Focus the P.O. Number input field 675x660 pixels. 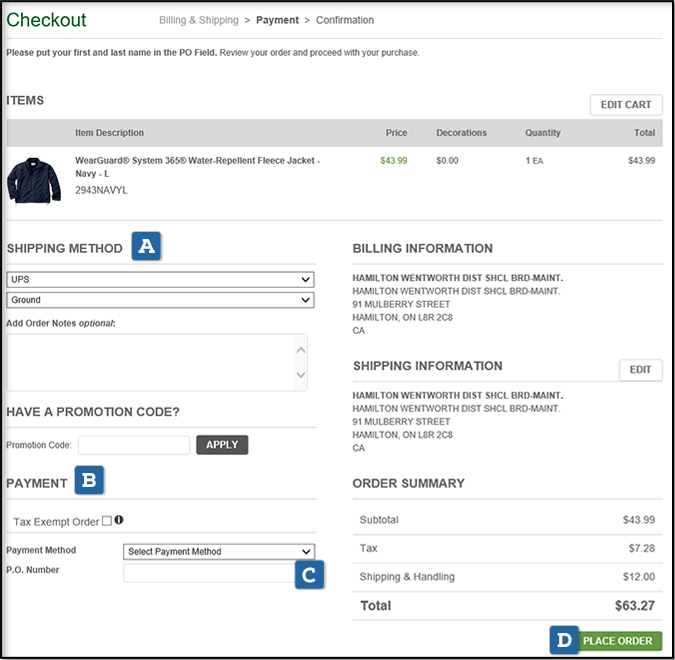[x=208, y=573]
